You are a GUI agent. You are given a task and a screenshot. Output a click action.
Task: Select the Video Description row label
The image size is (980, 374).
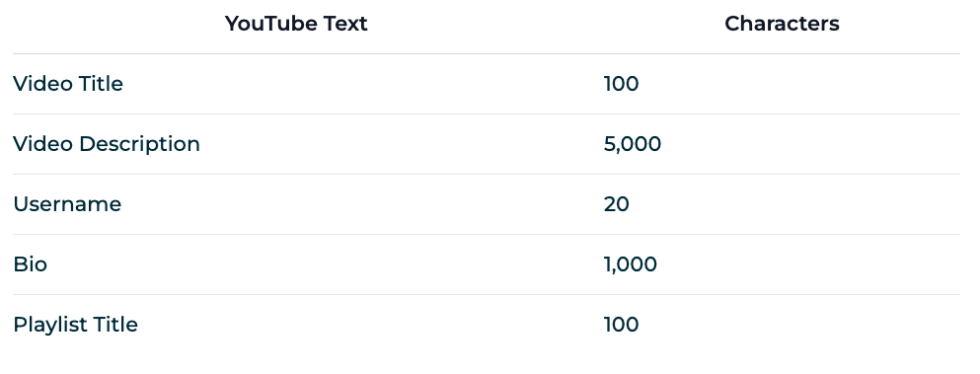click(x=107, y=144)
